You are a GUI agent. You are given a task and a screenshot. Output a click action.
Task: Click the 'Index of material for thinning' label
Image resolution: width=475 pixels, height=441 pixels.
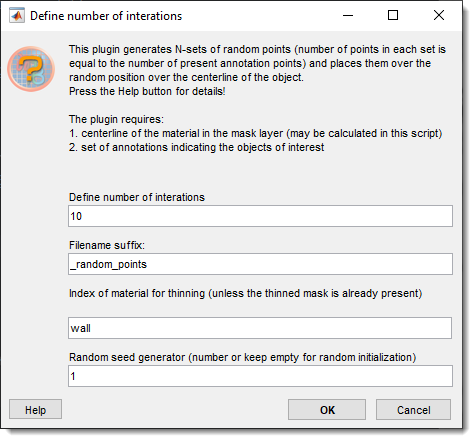coord(245,293)
